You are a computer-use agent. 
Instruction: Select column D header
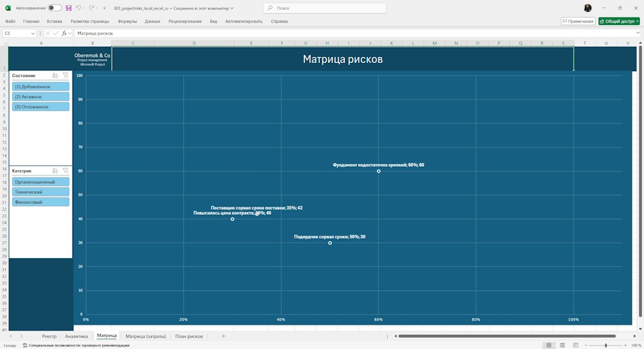pyautogui.click(x=195, y=43)
